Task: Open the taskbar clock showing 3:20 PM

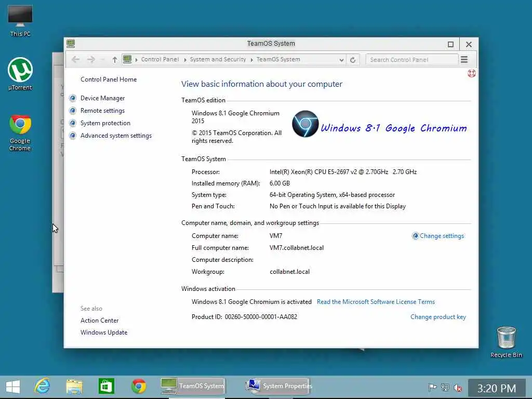Action: coord(496,388)
